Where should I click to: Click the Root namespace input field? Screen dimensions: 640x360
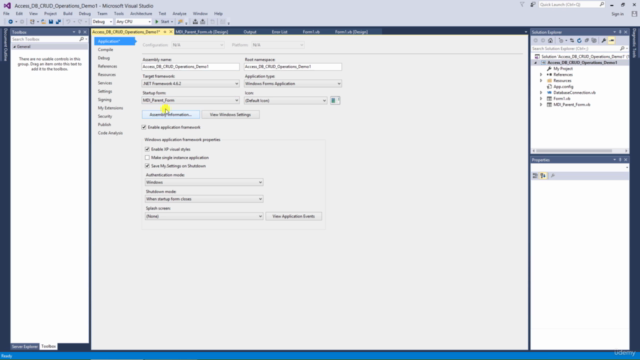[x=293, y=67]
